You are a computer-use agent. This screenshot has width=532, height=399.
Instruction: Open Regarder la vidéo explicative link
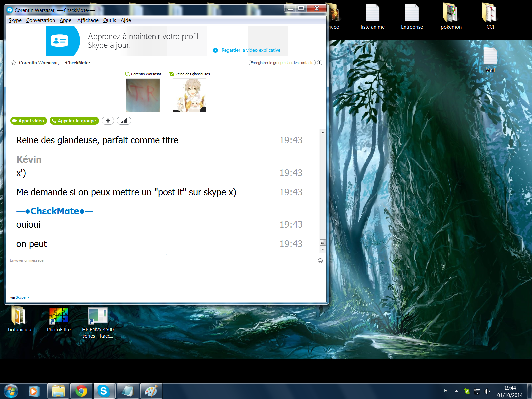[251, 50]
